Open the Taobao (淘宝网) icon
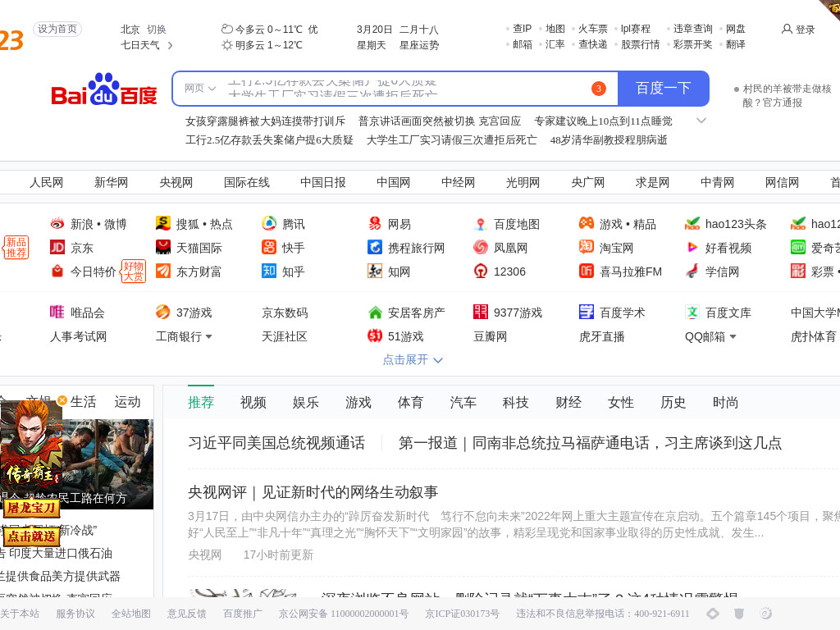The height and width of the screenshot is (630, 840). point(587,247)
